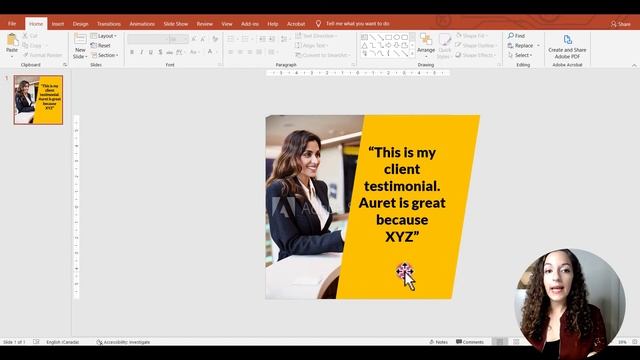
Task: Collapse the ribbon with chevron
Action: click(634, 65)
